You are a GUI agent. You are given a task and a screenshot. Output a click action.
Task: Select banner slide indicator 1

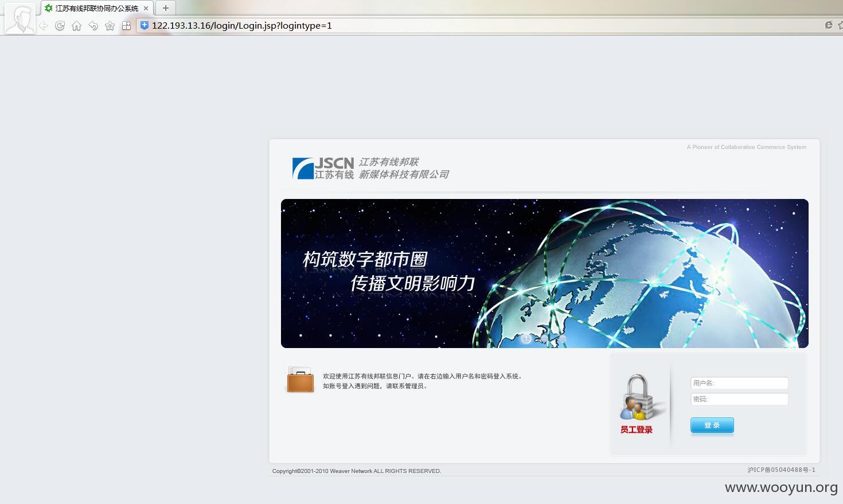(526, 338)
